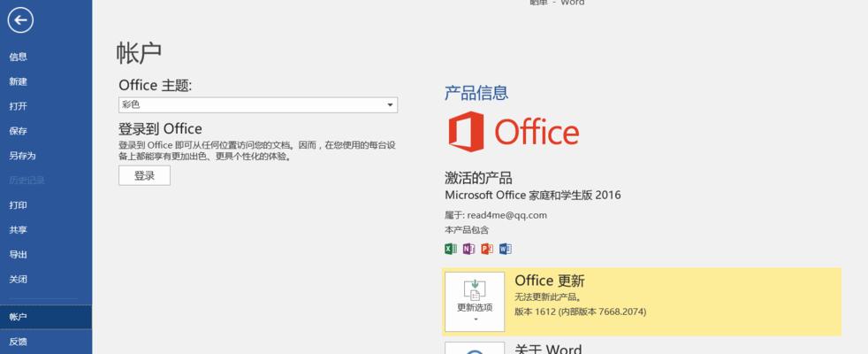The height and width of the screenshot is (354, 868).
Task: Select 打开 in the sidebar
Action: coord(46,106)
